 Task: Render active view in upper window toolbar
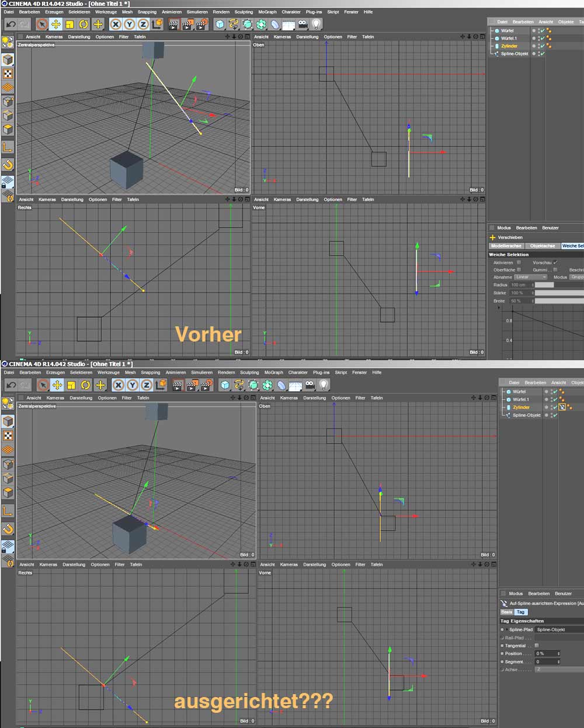click(173, 24)
